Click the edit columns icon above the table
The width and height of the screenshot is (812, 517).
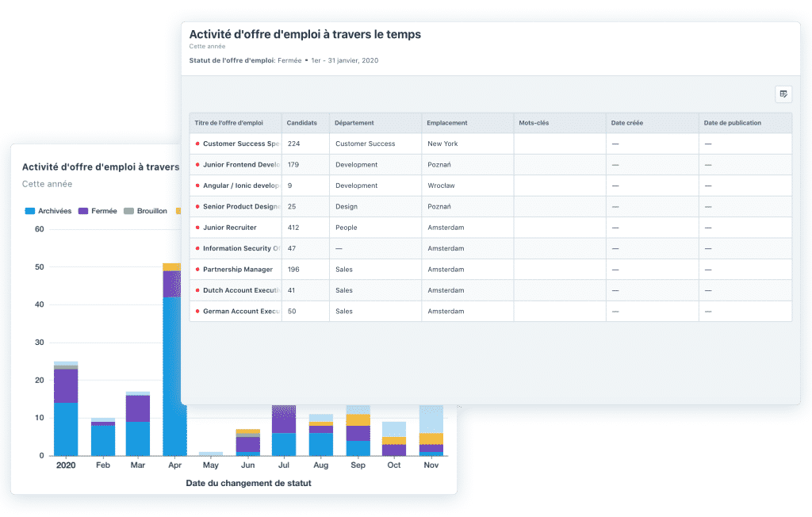click(x=783, y=94)
